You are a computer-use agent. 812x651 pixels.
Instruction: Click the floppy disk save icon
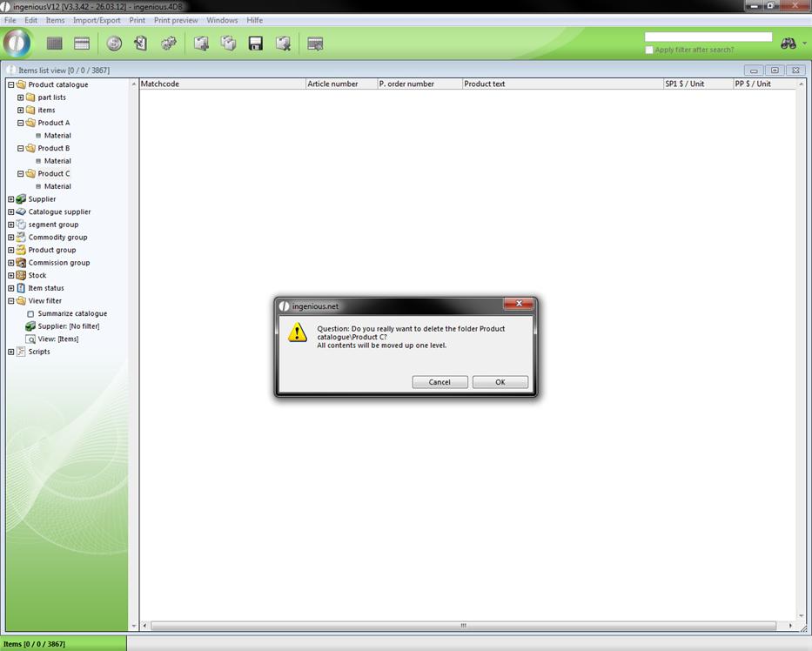tap(256, 44)
